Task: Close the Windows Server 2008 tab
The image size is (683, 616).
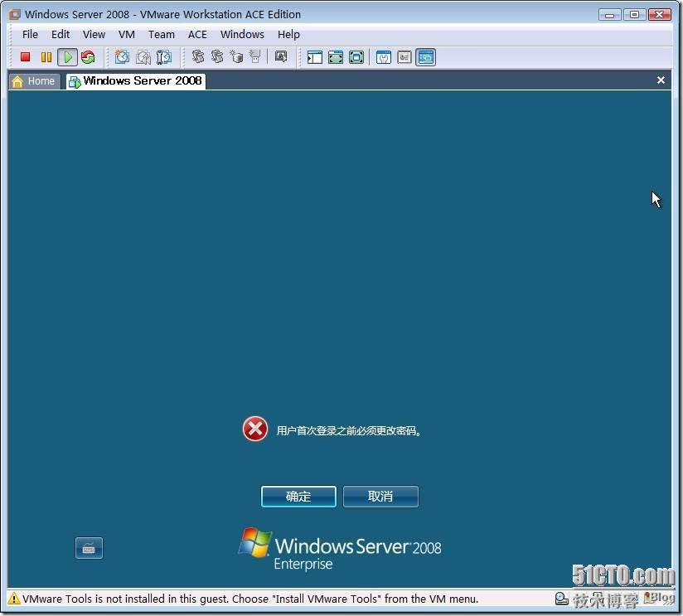Action: 661,80
